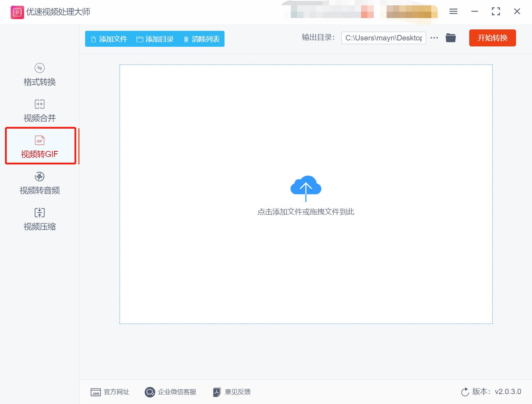The width and height of the screenshot is (532, 404).
Task: Open the 意见反馈 feedback option
Action: click(x=231, y=392)
